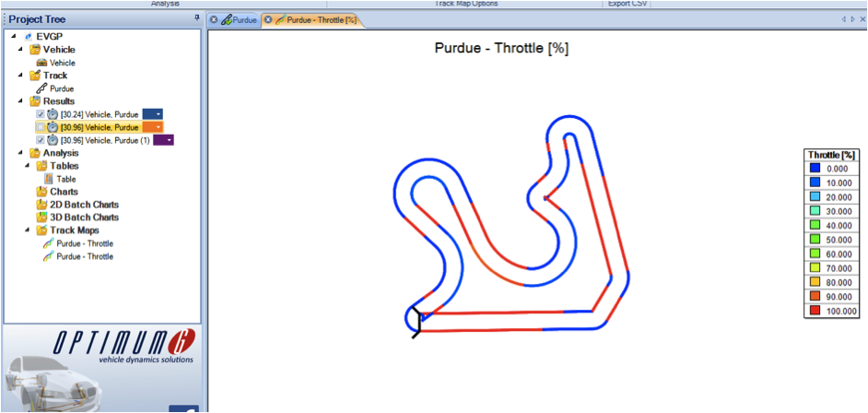Collapse the Analysis node

point(20,153)
